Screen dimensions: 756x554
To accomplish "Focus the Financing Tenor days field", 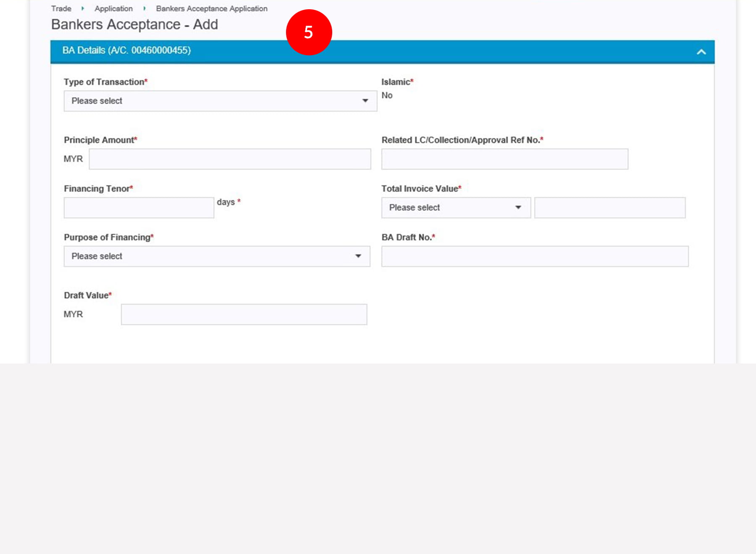I will pos(139,208).
